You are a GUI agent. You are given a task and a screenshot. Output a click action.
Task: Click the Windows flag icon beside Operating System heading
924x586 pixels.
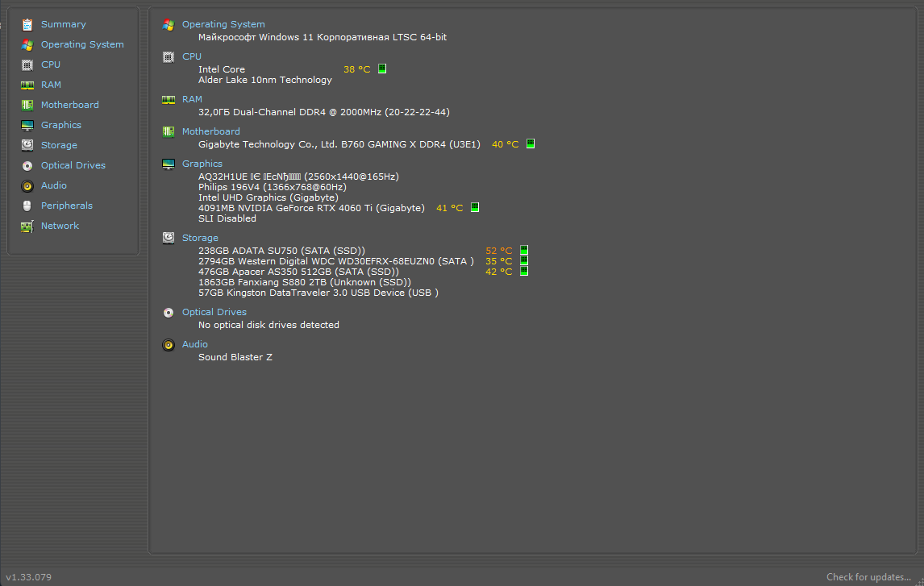pos(169,25)
